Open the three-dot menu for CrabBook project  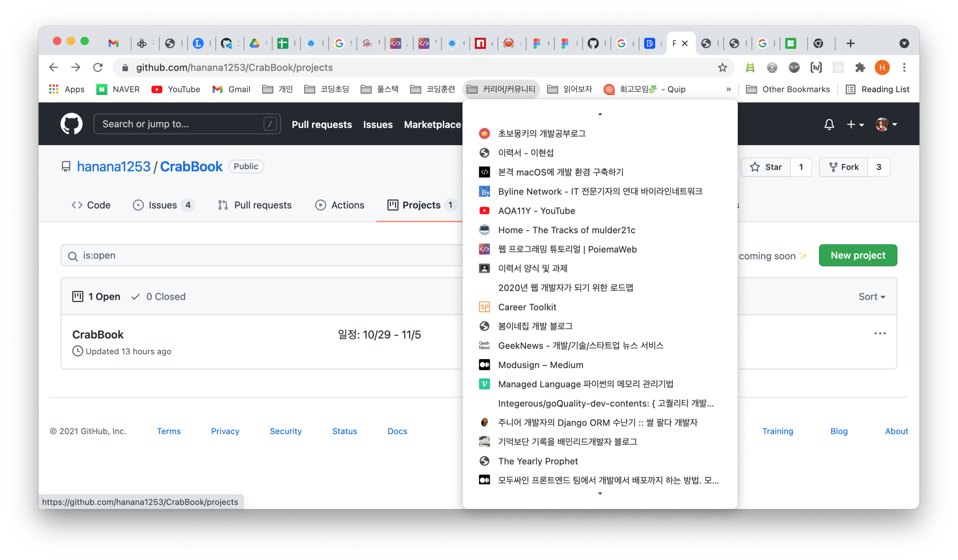click(880, 334)
